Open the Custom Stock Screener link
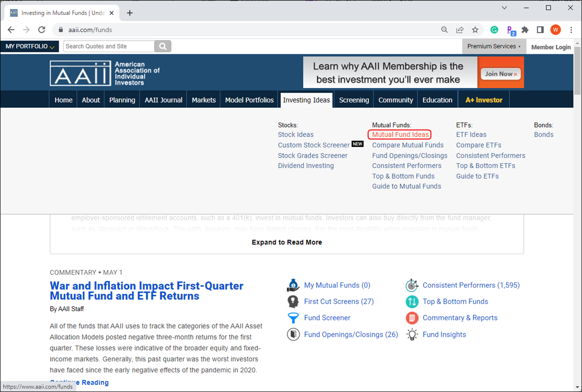Image resolution: width=582 pixels, height=392 pixels. tap(314, 145)
